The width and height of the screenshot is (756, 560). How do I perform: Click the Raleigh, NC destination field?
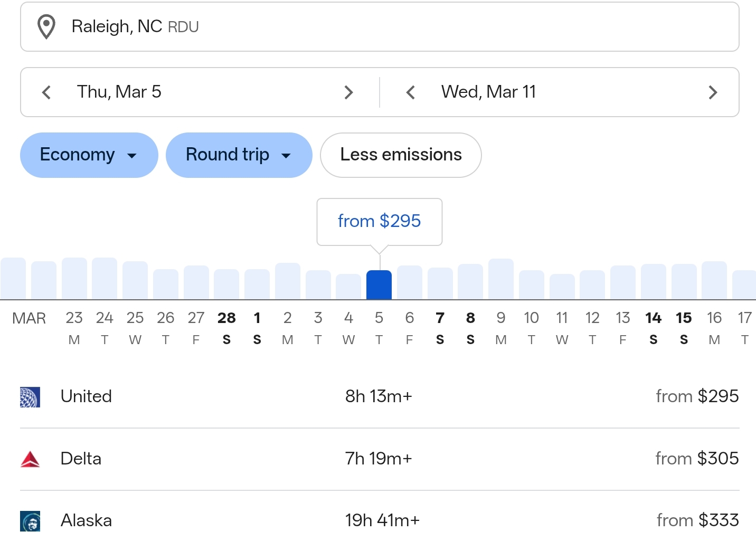click(x=379, y=27)
